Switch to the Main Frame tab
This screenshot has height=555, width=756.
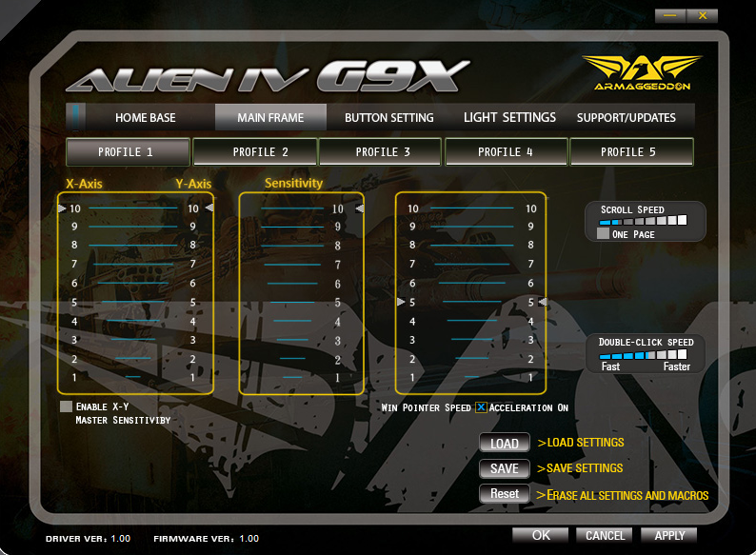point(270,118)
